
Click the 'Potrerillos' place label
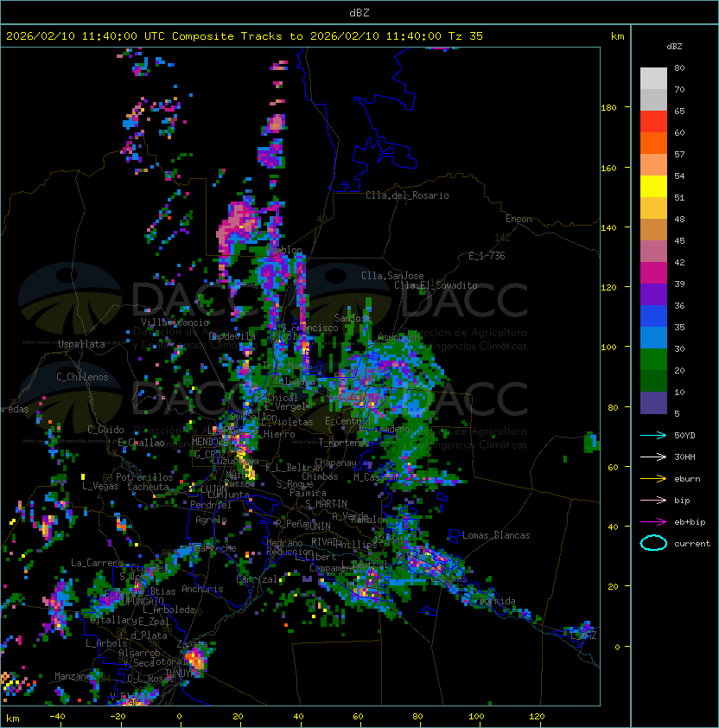click(x=144, y=477)
